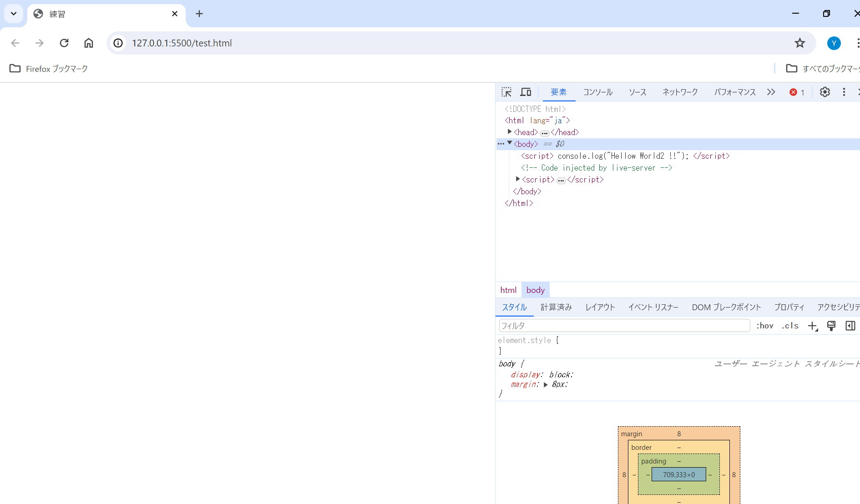
Task: Switch to the パフォーマンス tab
Action: [x=734, y=92]
